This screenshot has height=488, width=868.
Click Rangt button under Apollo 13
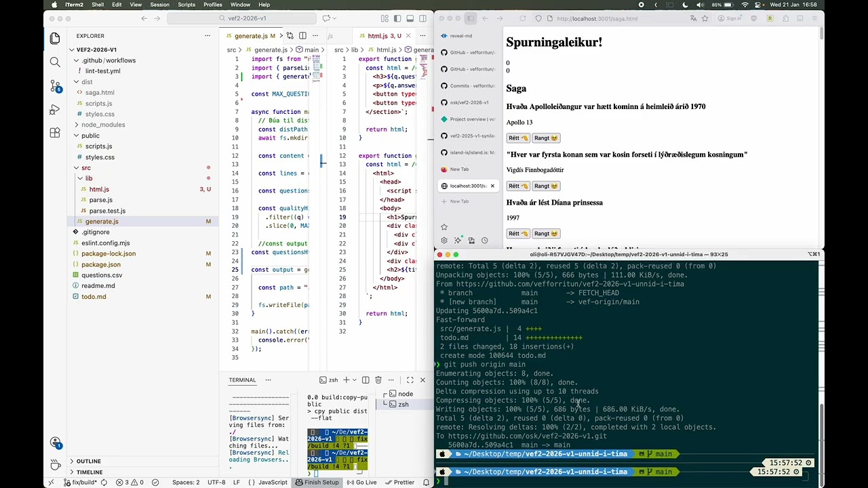pyautogui.click(x=546, y=138)
